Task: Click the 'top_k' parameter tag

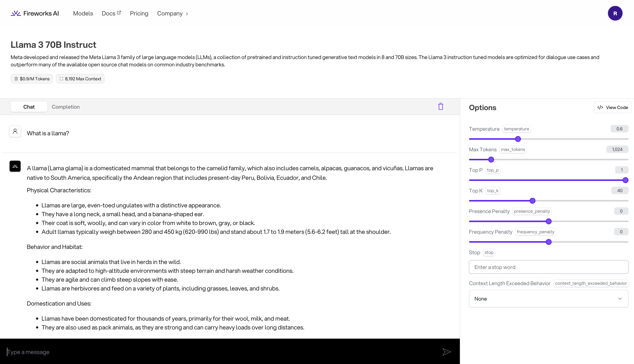Action: point(493,190)
